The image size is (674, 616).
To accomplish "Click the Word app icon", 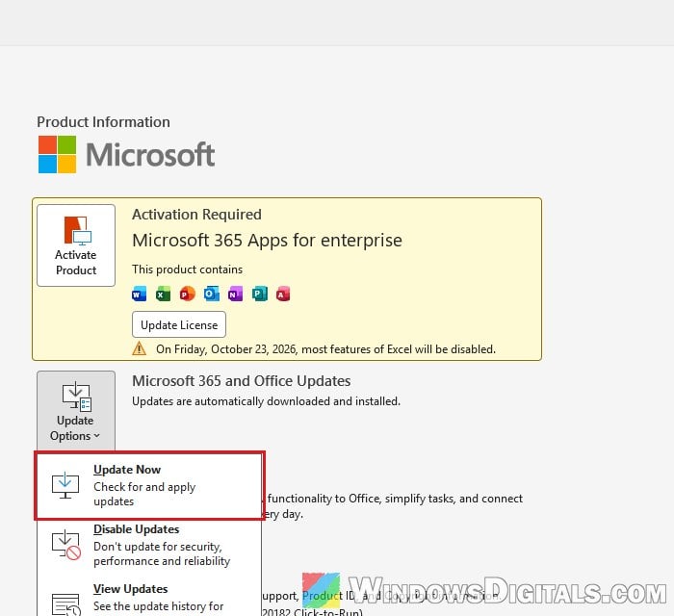I will pos(139,294).
